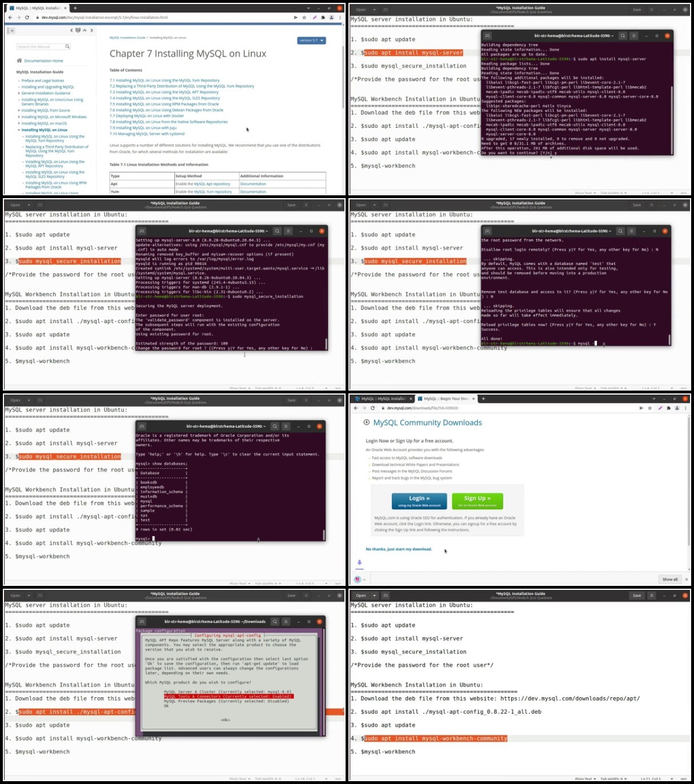Open hamburger menu in the ~/Downloads terminal
This screenshot has width=694, height=784.
286,621
